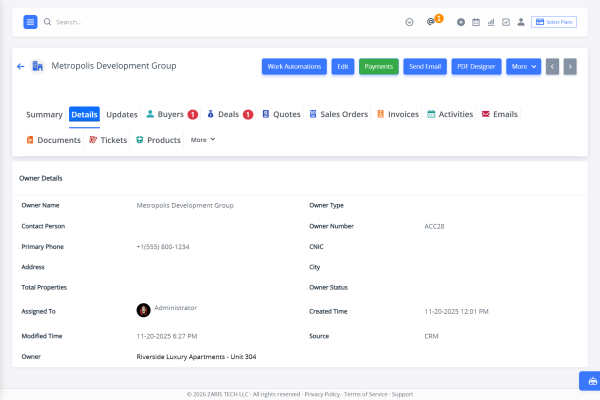Open the reports chart icon
Screen dimensions: 600x400
[491, 22]
